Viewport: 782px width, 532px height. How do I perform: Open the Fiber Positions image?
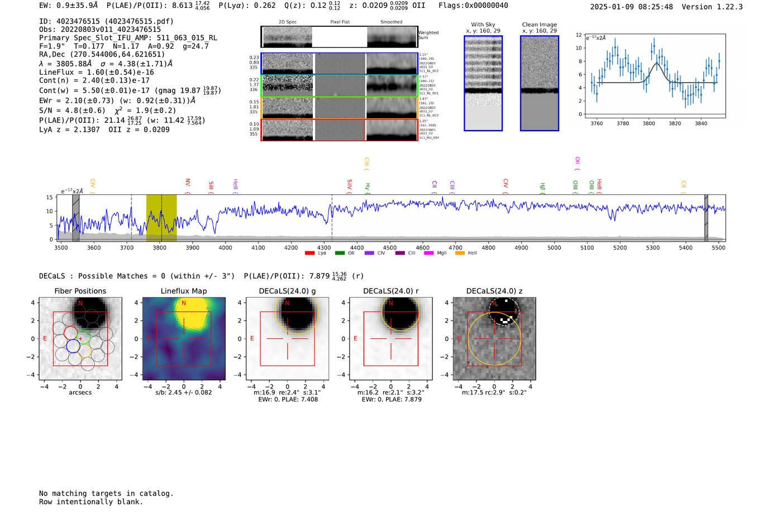[80, 338]
